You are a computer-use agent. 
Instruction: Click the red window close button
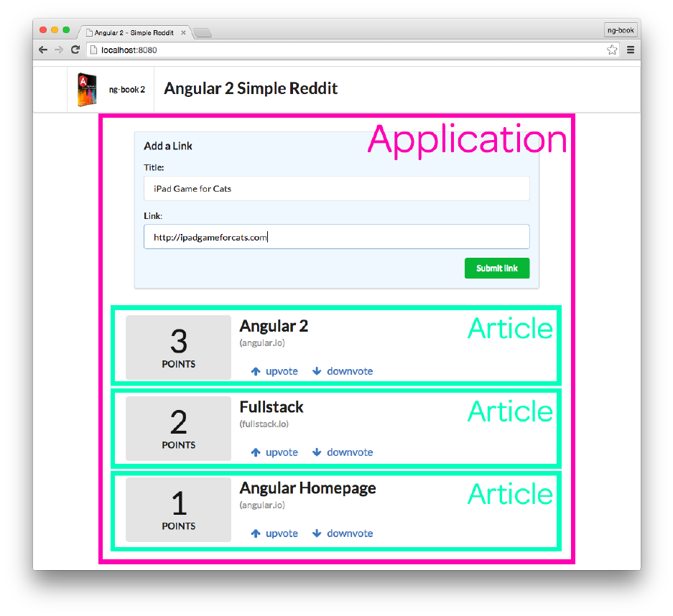(43, 29)
